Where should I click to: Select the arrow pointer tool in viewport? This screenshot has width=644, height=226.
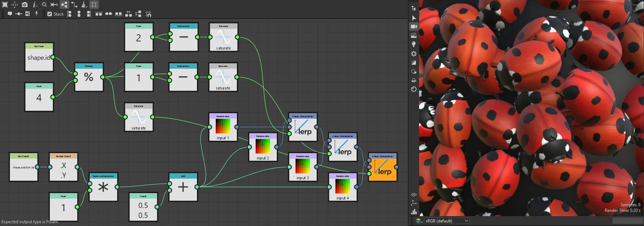click(414, 18)
